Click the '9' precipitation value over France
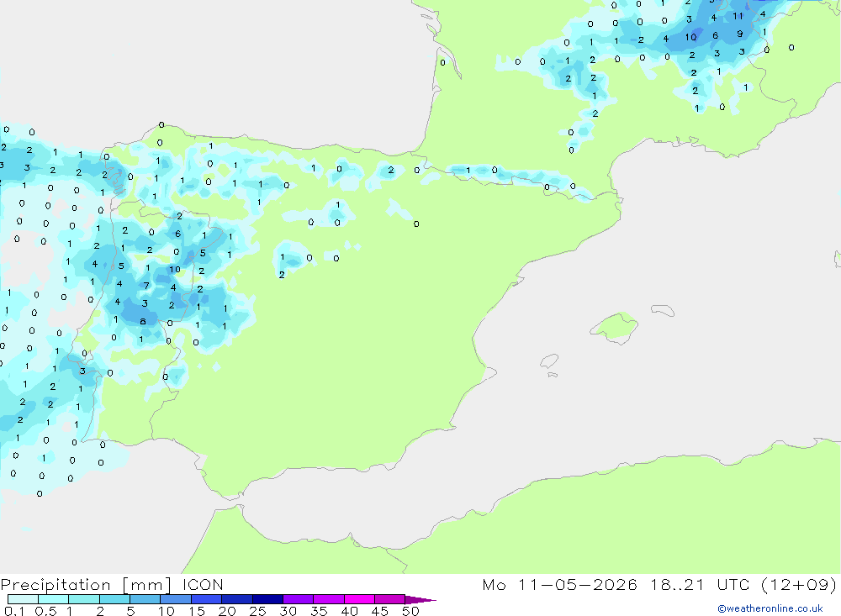This screenshot has height=616, width=841. [740, 34]
